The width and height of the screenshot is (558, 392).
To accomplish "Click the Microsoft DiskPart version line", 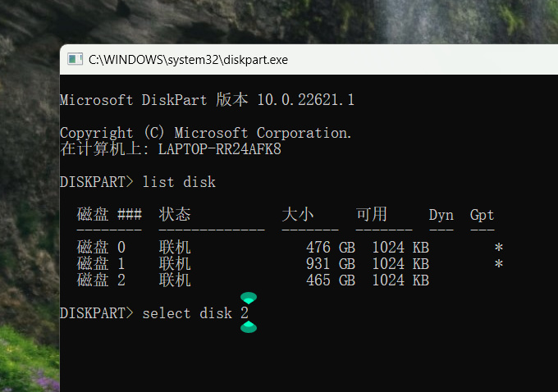I will (207, 100).
